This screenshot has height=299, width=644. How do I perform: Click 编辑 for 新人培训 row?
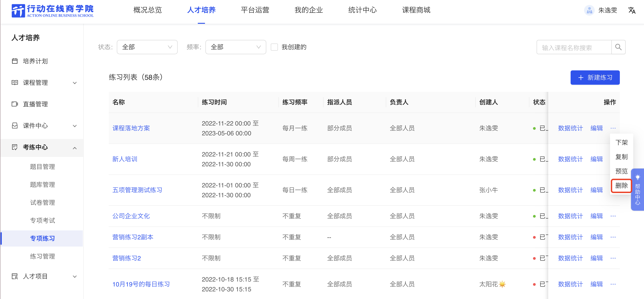(597, 159)
